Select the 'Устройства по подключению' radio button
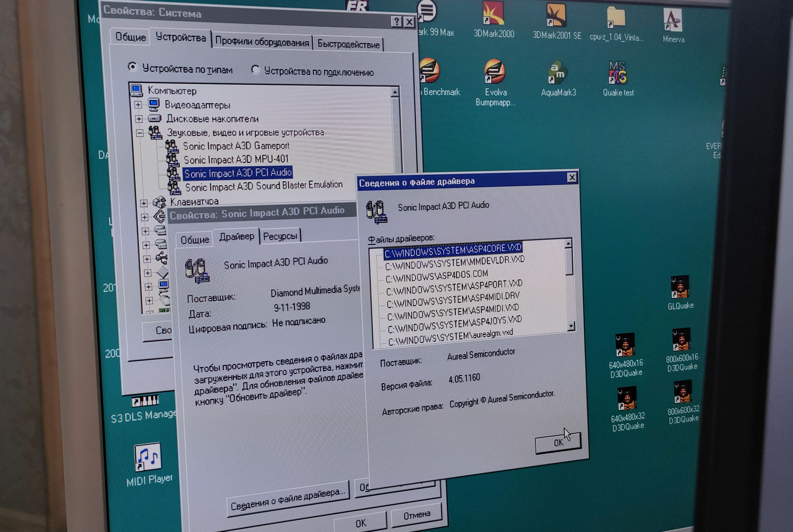 point(255,70)
